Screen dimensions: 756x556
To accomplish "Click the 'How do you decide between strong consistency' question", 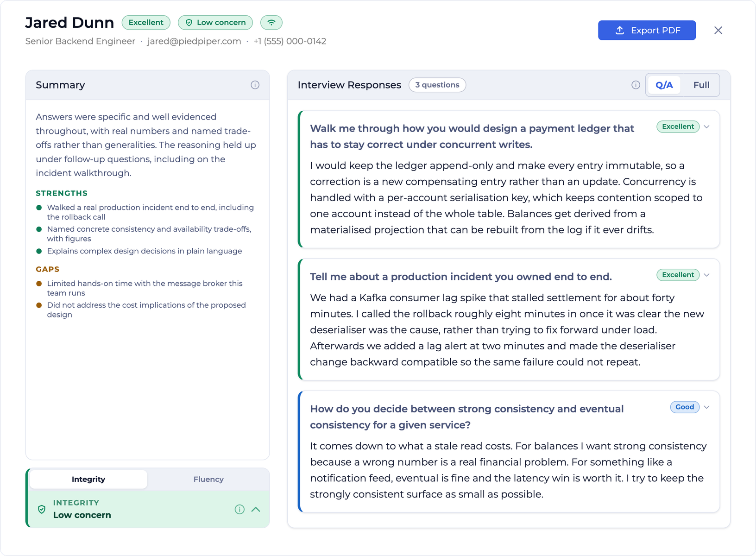I will pos(467,417).
